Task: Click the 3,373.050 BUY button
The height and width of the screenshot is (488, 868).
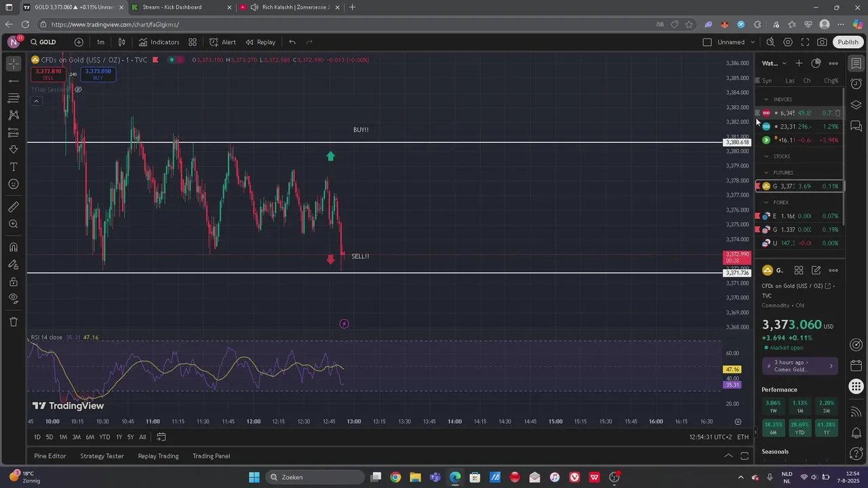Action: click(98, 74)
